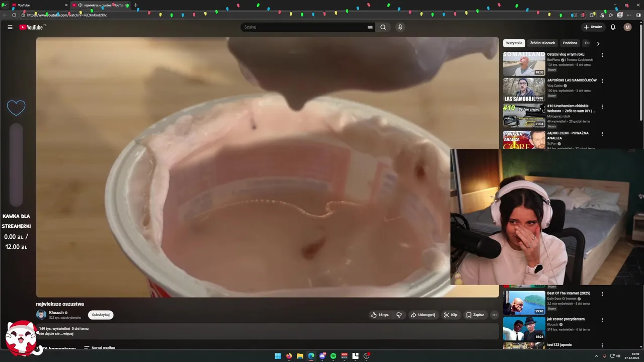644x362 pixels.
Task: Open the Best Of The Internet thumbnail
Action: 524,302
